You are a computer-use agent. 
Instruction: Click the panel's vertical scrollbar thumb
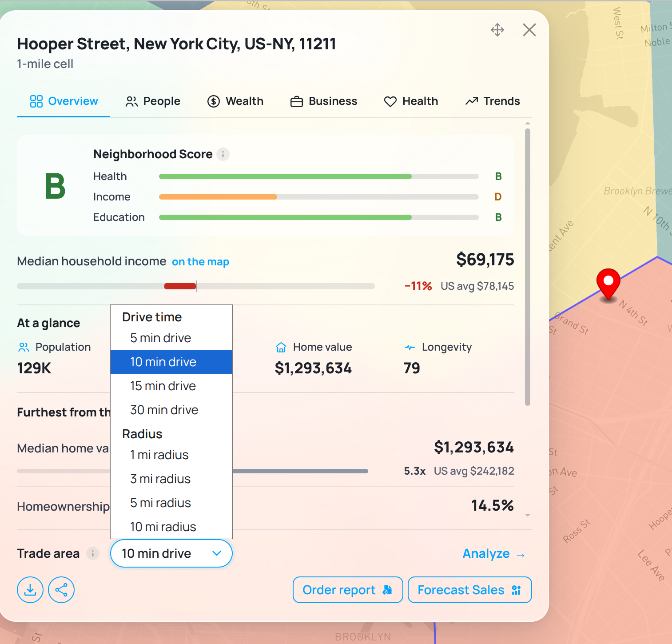click(528, 267)
